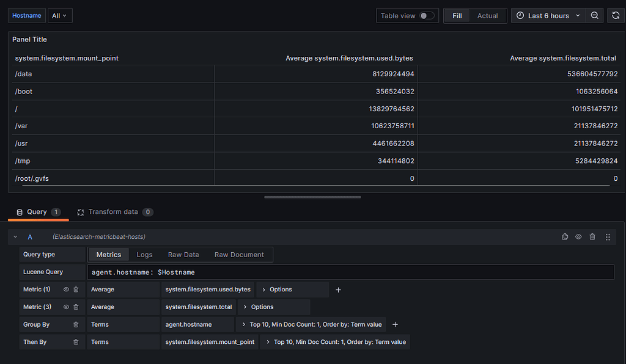The image size is (626, 364).
Task: Add another Group By with the plus icon
Action: coord(395,324)
